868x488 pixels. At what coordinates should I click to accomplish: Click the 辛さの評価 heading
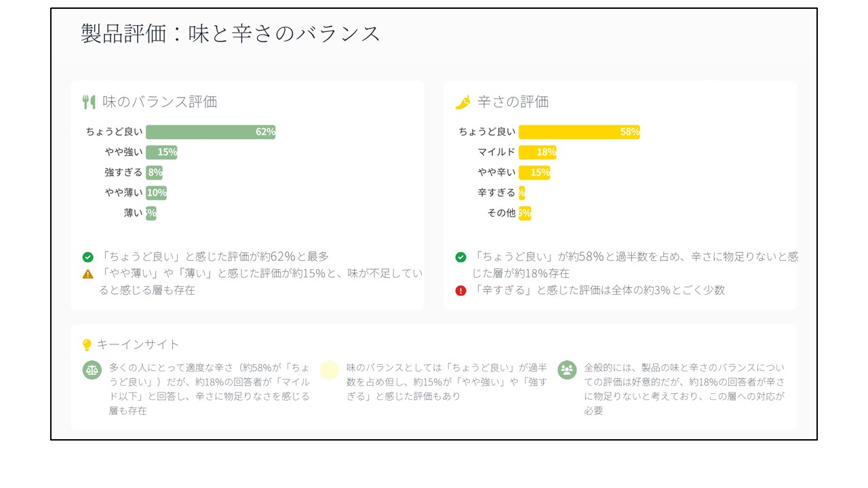(x=513, y=102)
